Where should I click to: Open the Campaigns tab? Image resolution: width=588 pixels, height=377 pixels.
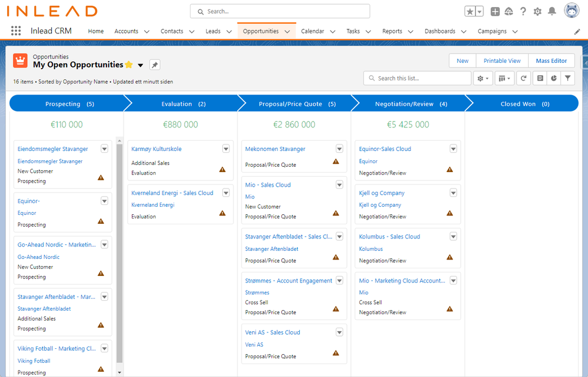pos(492,31)
